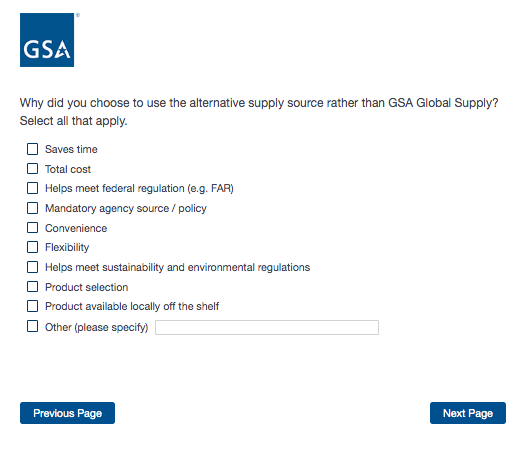Continue to the Next Page

pos(468,413)
